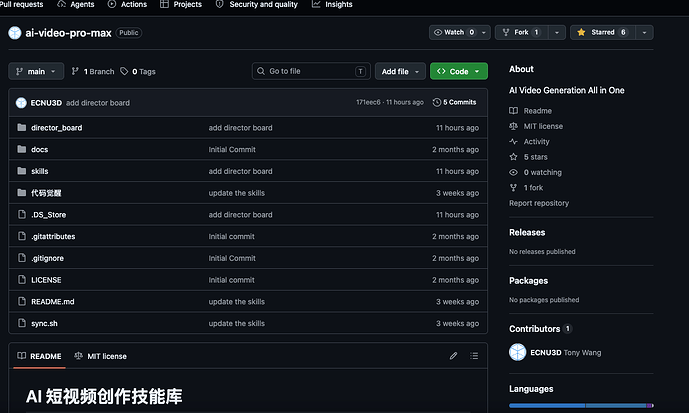This screenshot has height=413, width=689.
Task: Open the Agents tab
Action: tap(76, 4)
